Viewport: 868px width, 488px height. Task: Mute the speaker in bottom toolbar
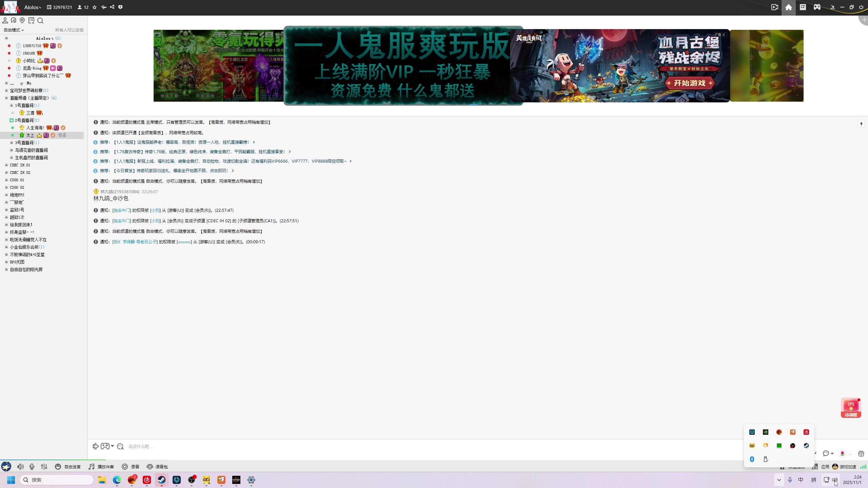click(20, 467)
